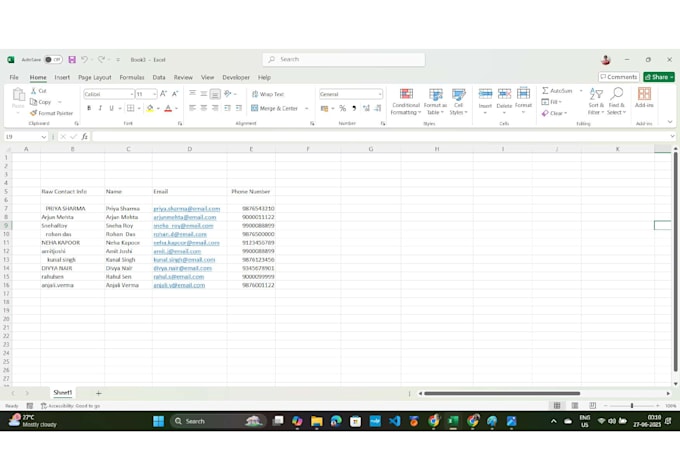Click the zoom slider handle
The image size is (680, 459).
tap(632, 406)
